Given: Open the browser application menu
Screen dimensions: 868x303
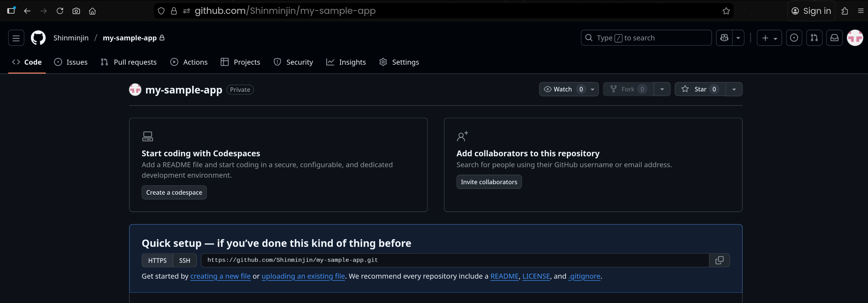Looking at the screenshot, I should tap(861, 11).
